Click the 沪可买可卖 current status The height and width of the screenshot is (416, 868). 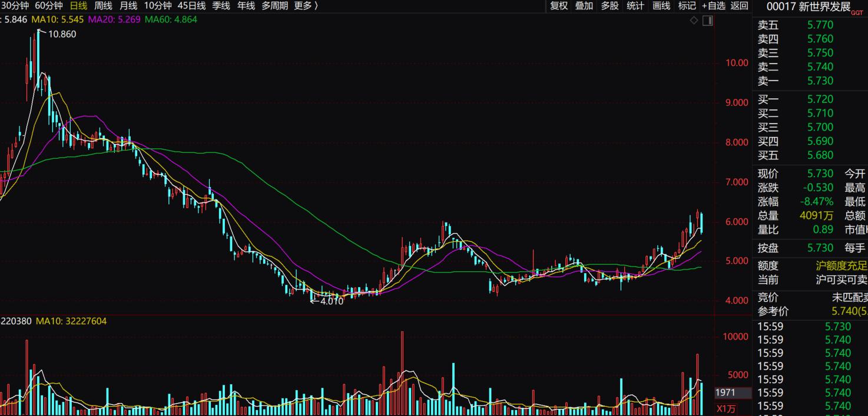[x=841, y=280]
